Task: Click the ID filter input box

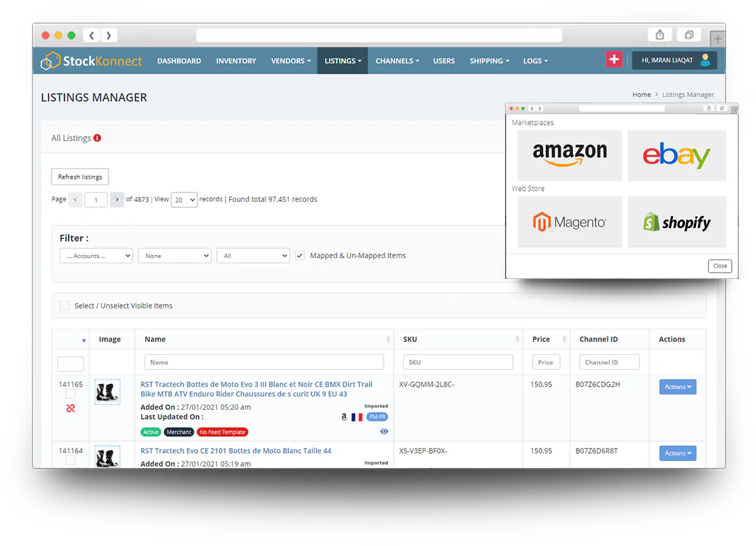Action: pyautogui.click(x=70, y=364)
